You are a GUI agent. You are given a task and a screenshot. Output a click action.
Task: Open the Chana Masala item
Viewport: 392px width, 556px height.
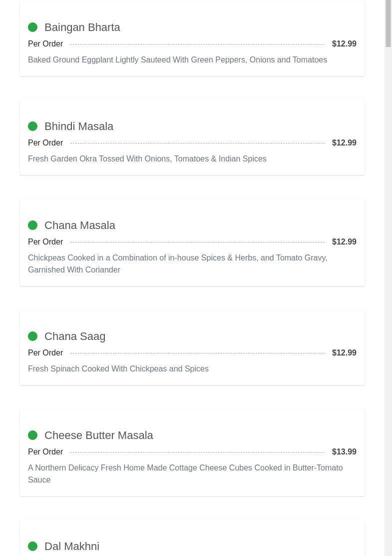[79, 225]
